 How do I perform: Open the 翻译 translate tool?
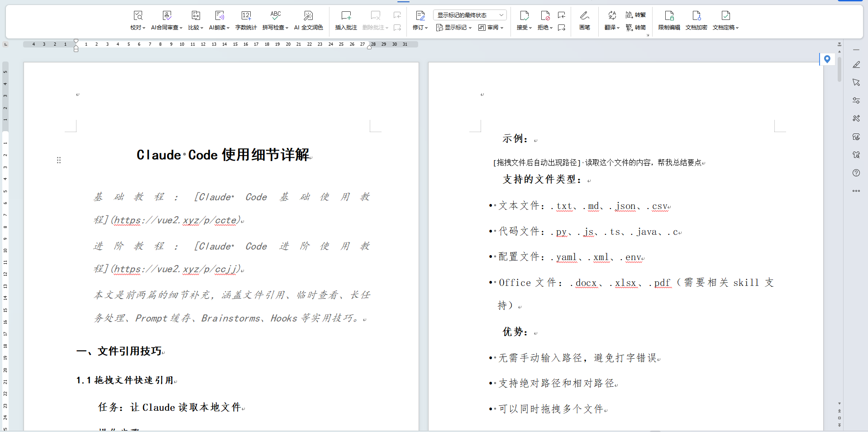pos(612,21)
